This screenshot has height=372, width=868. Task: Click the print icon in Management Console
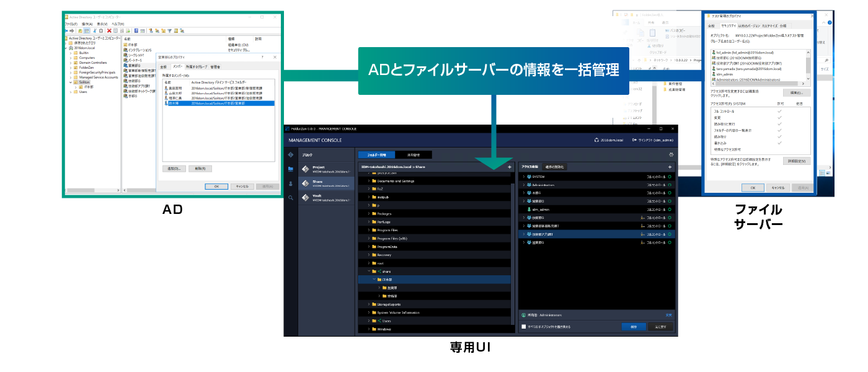click(x=670, y=154)
